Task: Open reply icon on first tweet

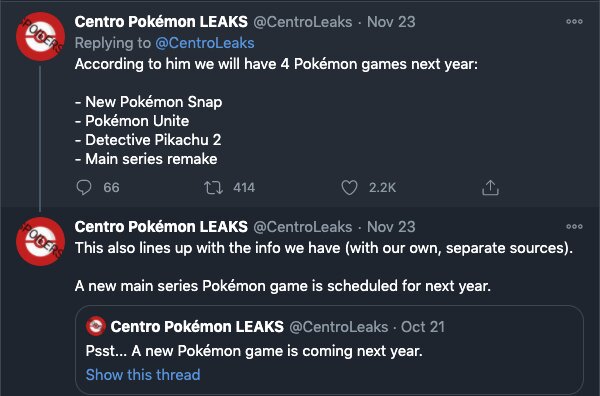Action: tap(83, 187)
